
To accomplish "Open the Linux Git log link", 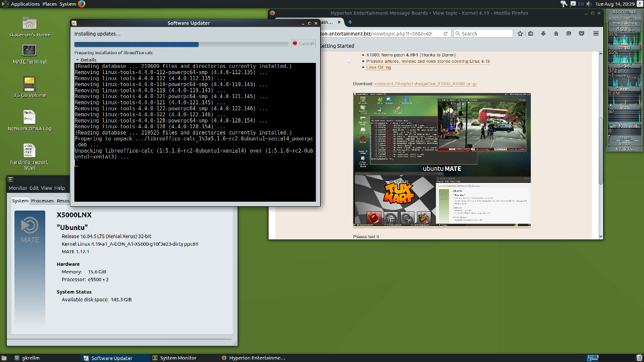I will [378, 67].
